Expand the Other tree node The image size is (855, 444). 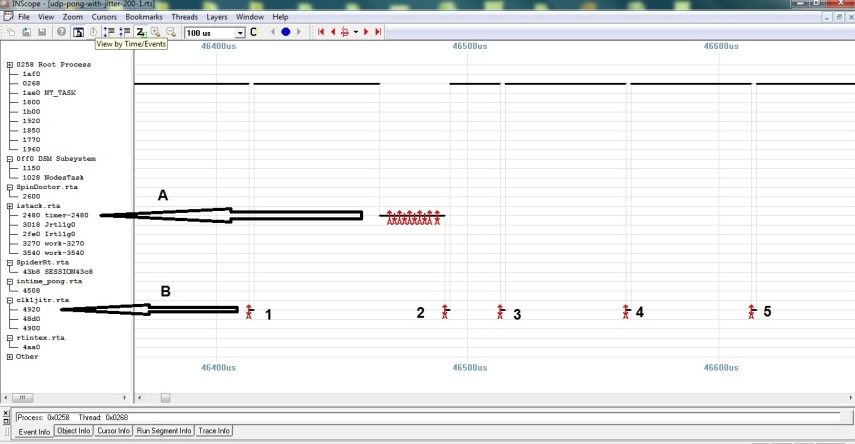10,356
